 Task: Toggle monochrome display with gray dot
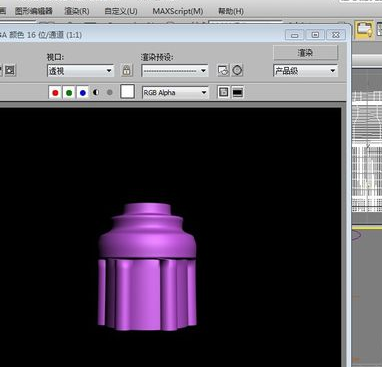click(x=109, y=92)
